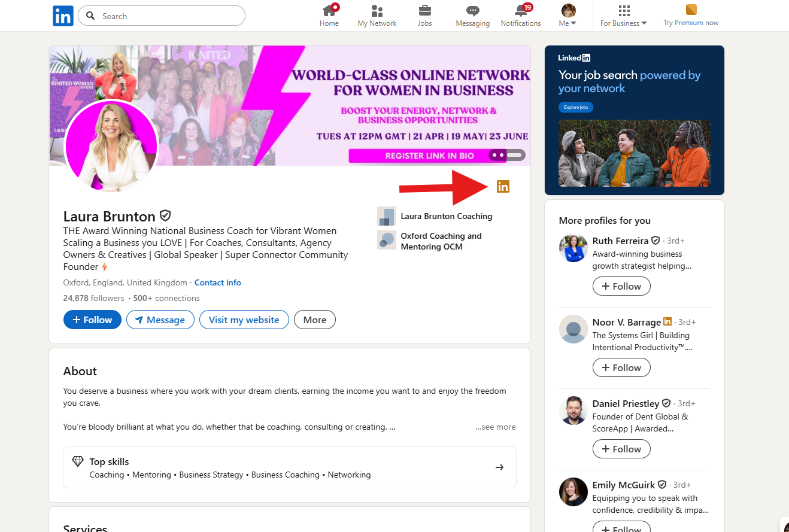Follow Noor V. Barrage
789x532 pixels.
621,367
